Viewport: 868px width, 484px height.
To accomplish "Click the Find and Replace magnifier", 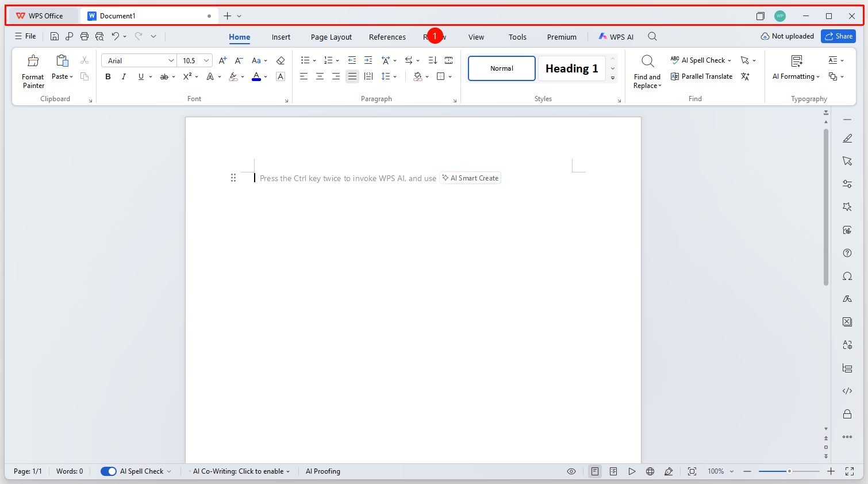I will 647,61.
